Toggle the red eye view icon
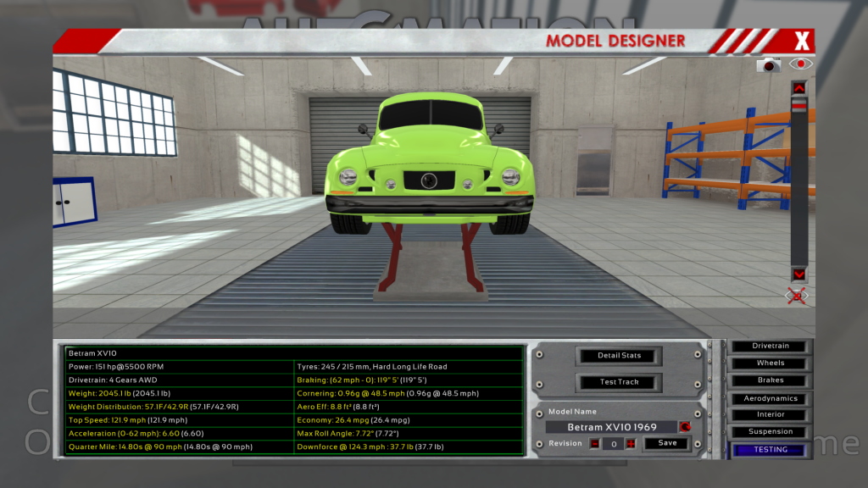 coord(800,64)
